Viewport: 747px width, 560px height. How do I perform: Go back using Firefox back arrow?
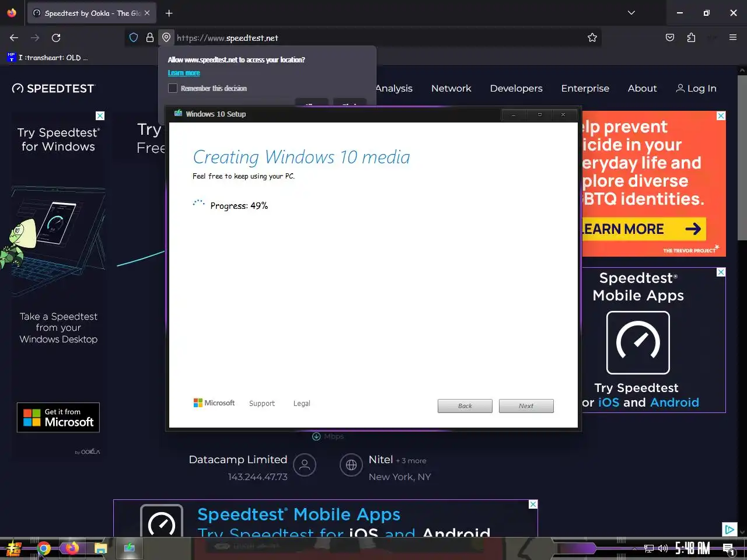pos(14,38)
